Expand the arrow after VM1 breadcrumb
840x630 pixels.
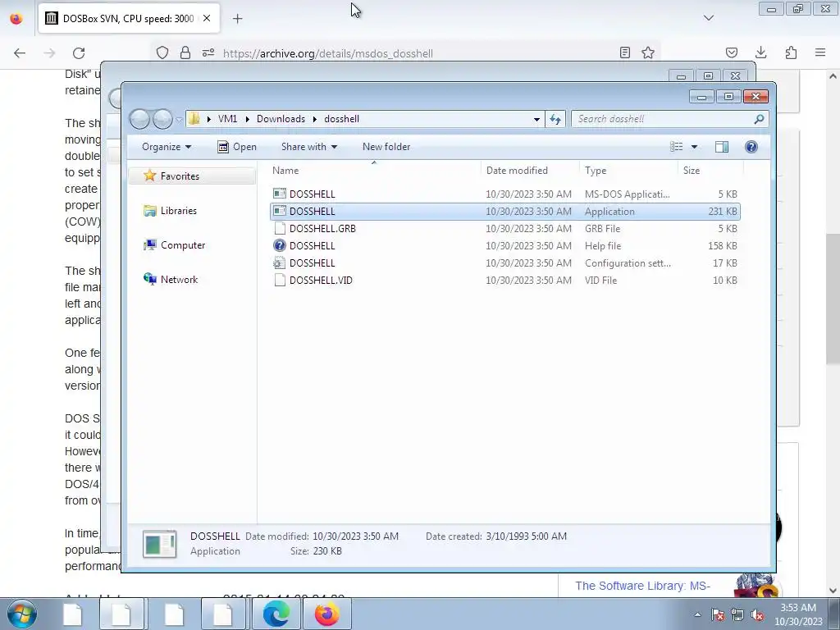coord(248,119)
